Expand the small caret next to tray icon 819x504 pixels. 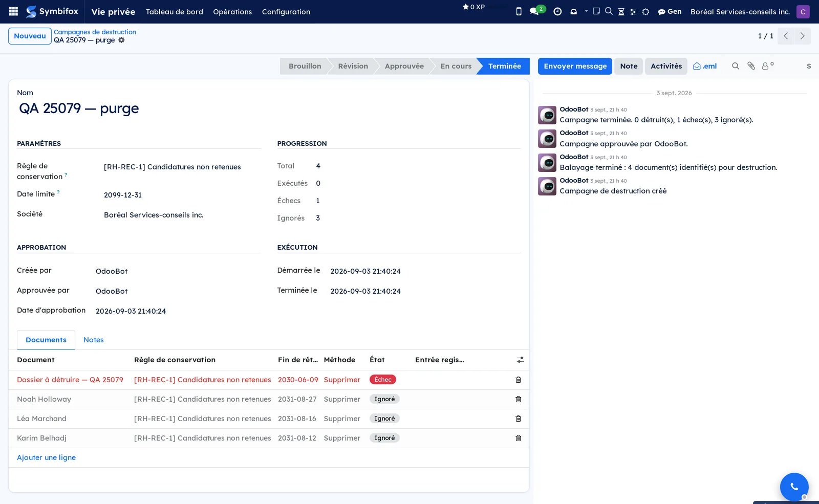tap(586, 11)
